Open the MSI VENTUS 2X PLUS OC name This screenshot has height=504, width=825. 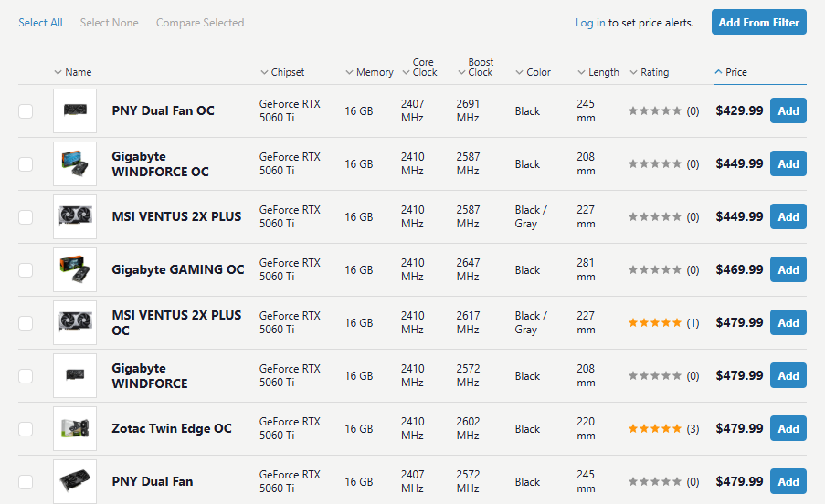pos(177,322)
